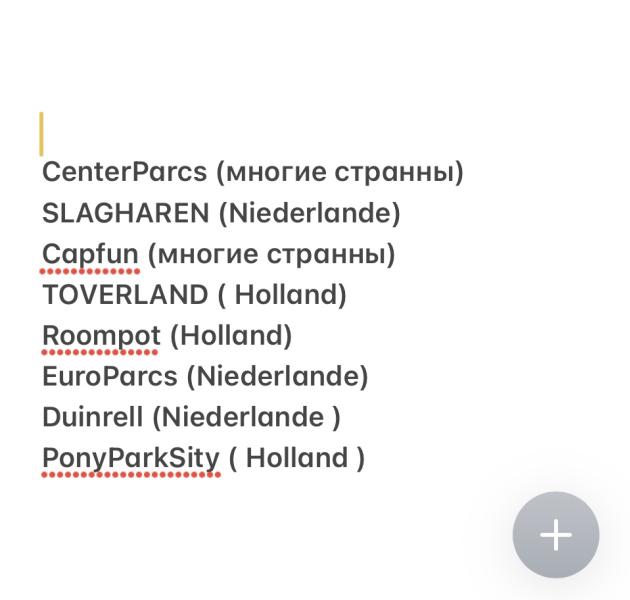Click the underlined word Roompot
Viewport: 630px width, 600px height.
(x=101, y=336)
